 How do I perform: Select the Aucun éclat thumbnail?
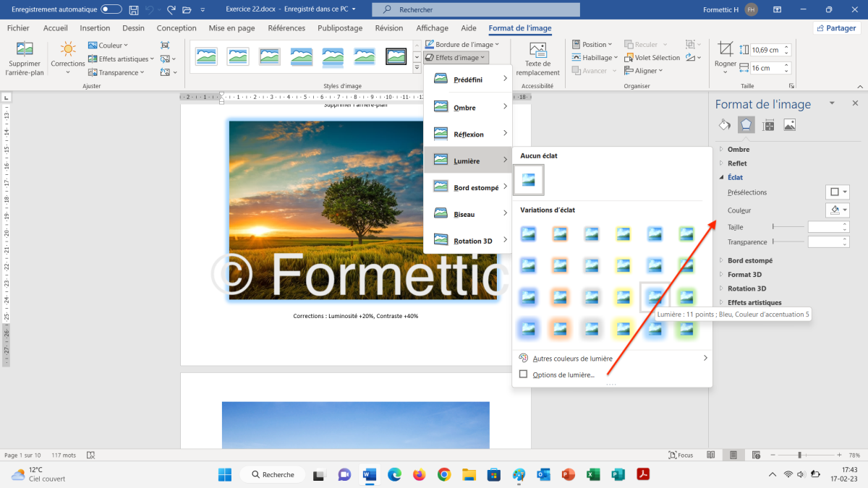[529, 180]
